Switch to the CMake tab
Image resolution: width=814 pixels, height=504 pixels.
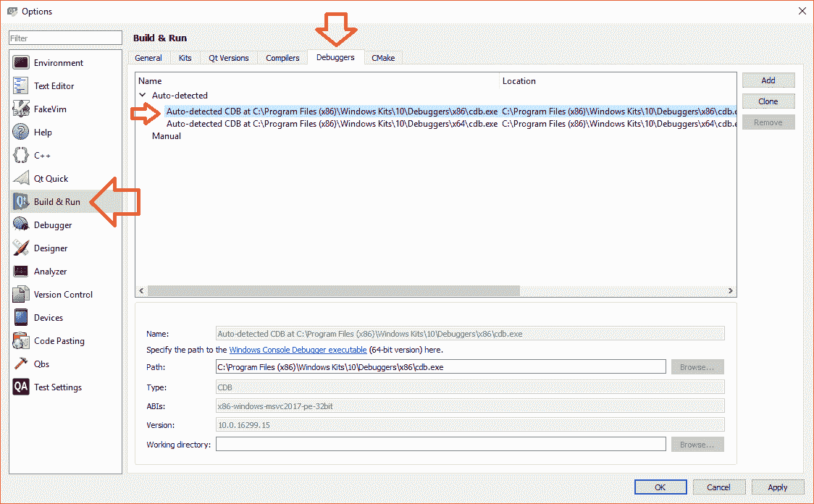383,58
